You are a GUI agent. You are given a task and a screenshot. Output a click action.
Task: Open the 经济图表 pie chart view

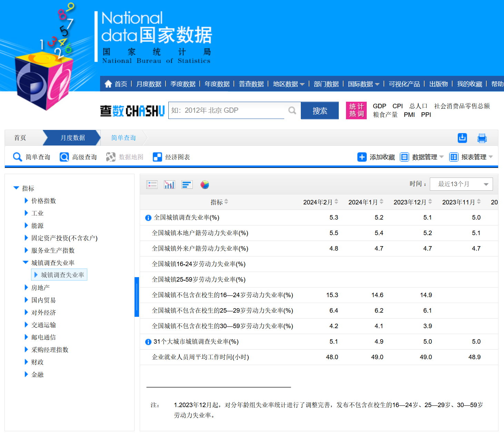coord(205,184)
